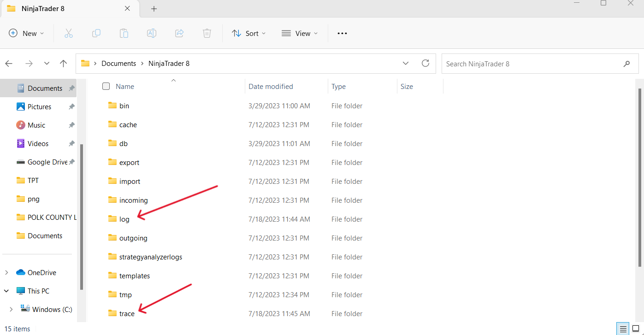
Task: Click NinjaTrader 8 in address breadcrumb
Action: tap(169, 64)
